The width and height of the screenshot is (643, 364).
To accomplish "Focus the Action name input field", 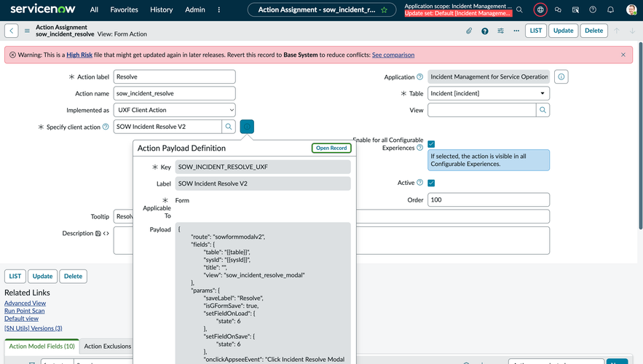I will pos(175,93).
